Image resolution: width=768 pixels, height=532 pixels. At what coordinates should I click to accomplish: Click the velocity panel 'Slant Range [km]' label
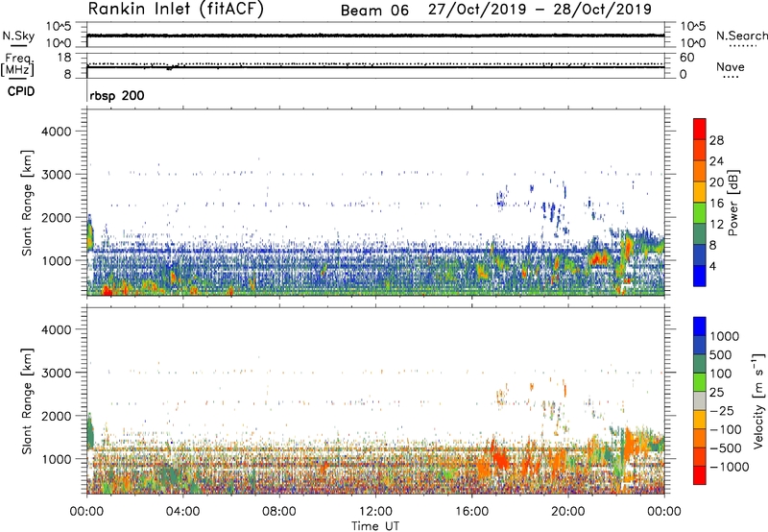click(27, 401)
